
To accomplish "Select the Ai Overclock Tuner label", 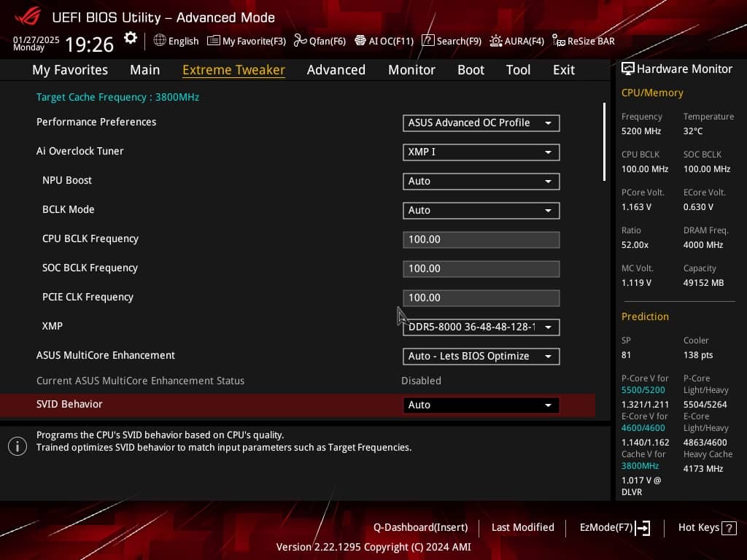I will click(x=80, y=151).
